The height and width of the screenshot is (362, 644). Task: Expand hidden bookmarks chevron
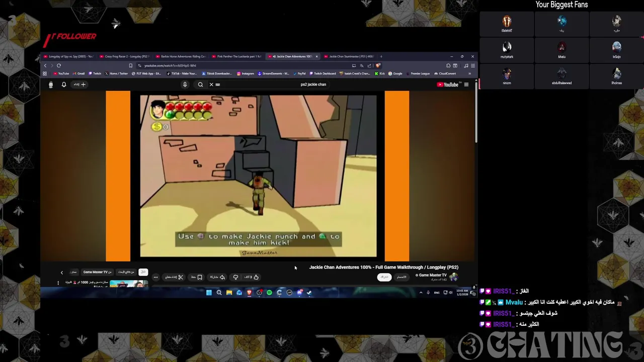(469, 73)
